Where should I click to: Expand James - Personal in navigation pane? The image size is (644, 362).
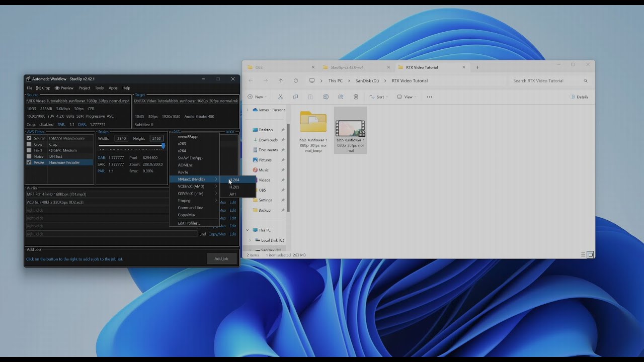tap(248, 110)
